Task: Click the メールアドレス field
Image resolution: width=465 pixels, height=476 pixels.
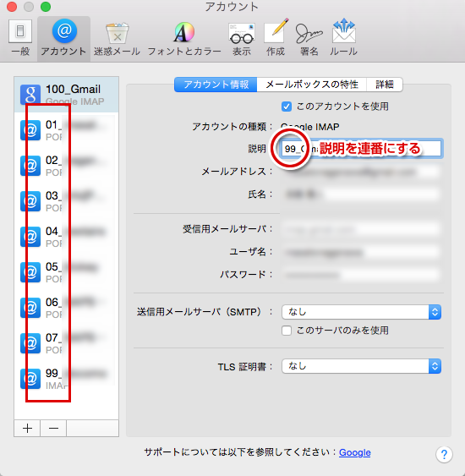Action: point(361,172)
